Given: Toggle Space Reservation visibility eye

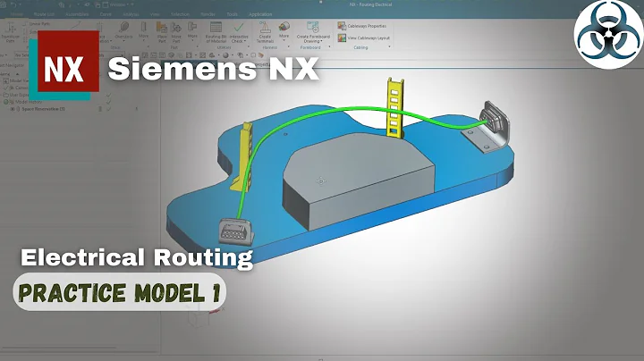Looking at the screenshot, I should point(13,109).
